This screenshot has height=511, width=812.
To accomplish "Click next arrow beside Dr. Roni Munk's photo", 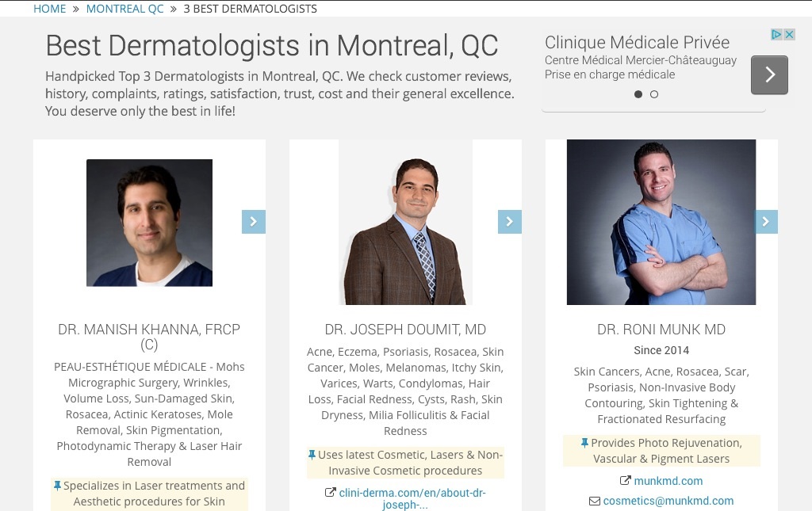I will tap(766, 222).
